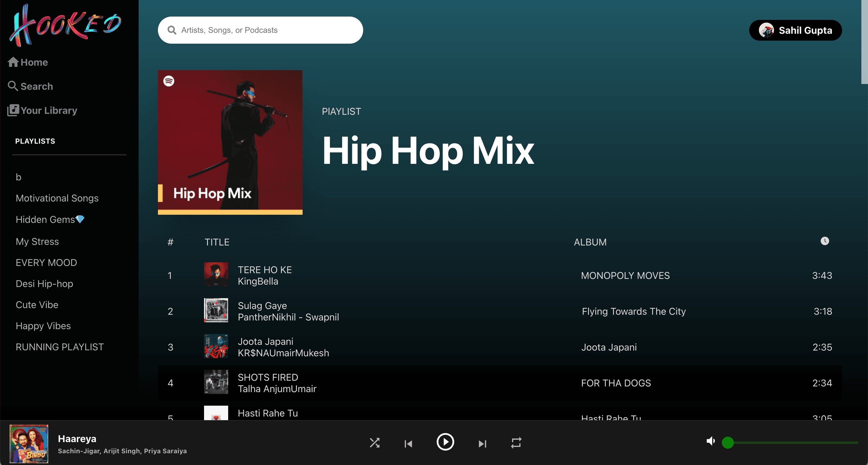Click the Your Library icon

[x=13, y=110]
